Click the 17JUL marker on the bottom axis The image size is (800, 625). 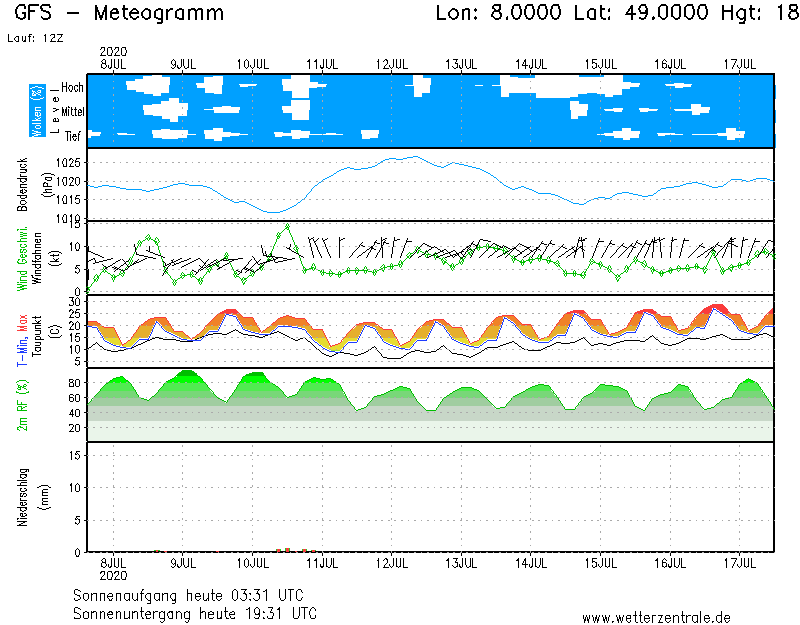coord(739,564)
